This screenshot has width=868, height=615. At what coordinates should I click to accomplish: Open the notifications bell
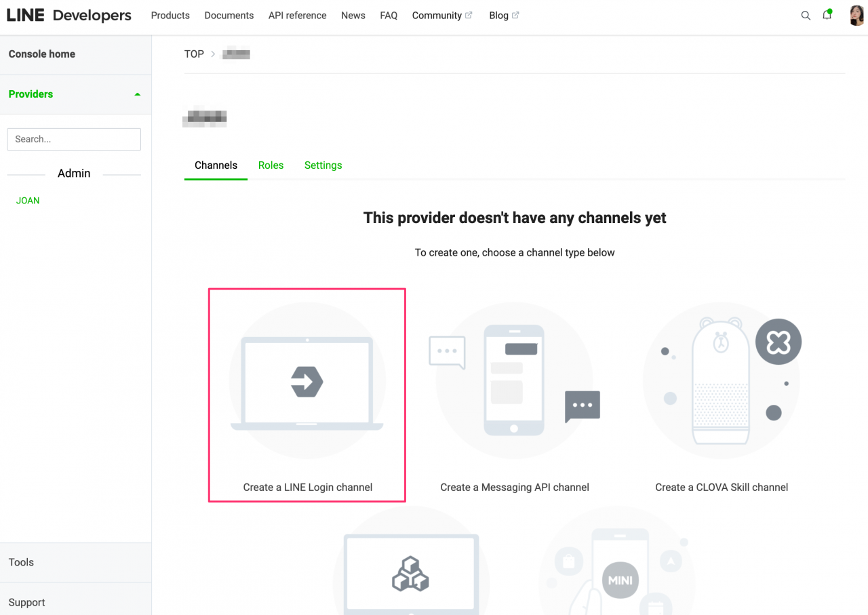pos(827,15)
